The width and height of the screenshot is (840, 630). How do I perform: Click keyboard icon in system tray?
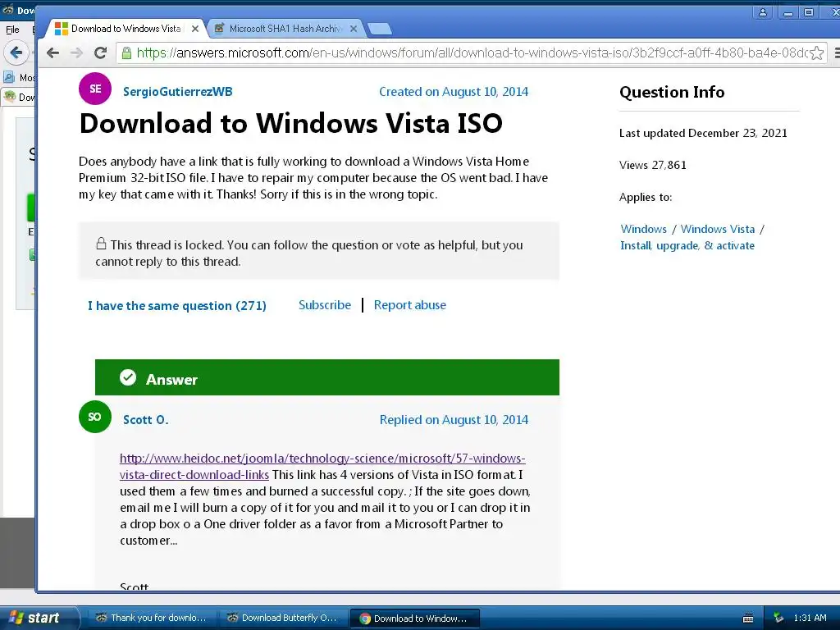tap(748, 619)
